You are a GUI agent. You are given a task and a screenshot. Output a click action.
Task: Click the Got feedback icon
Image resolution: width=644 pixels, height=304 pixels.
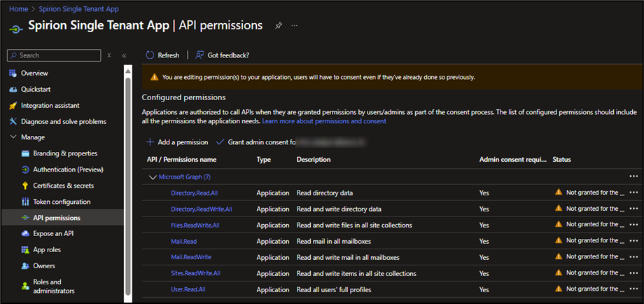(x=200, y=55)
